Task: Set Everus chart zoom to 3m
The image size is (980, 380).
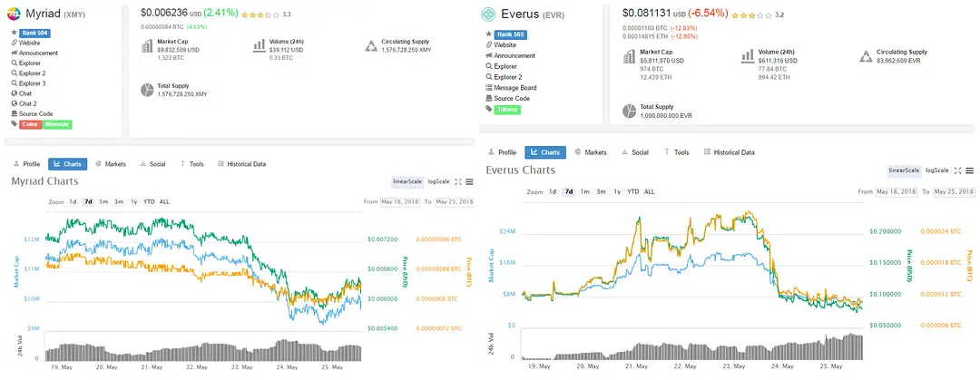Action: (x=601, y=192)
